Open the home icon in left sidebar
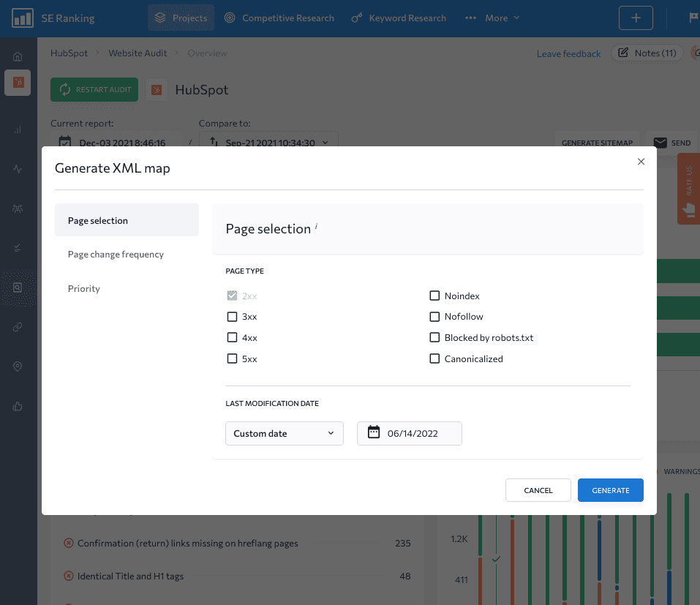700x605 pixels. (18, 57)
